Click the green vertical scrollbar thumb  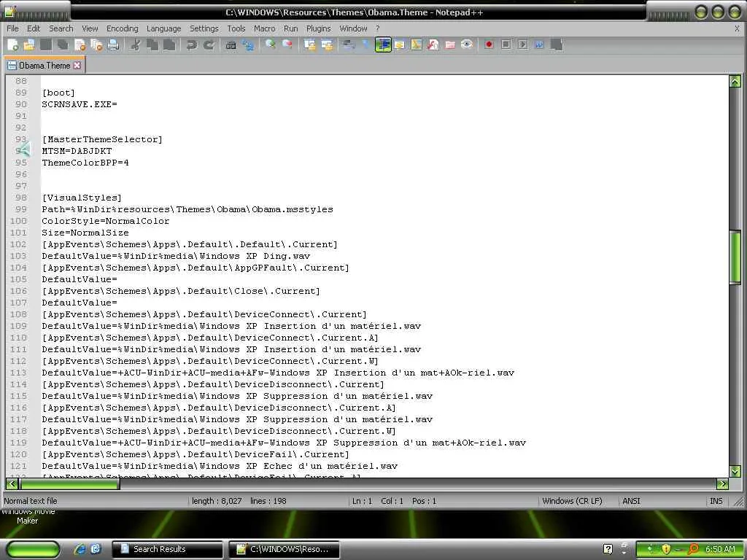[735, 257]
